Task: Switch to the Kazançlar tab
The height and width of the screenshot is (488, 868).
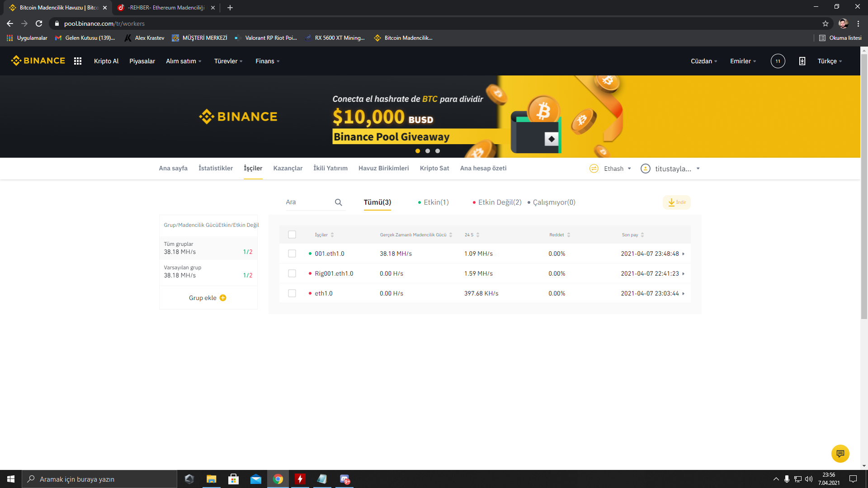Action: pos(288,168)
